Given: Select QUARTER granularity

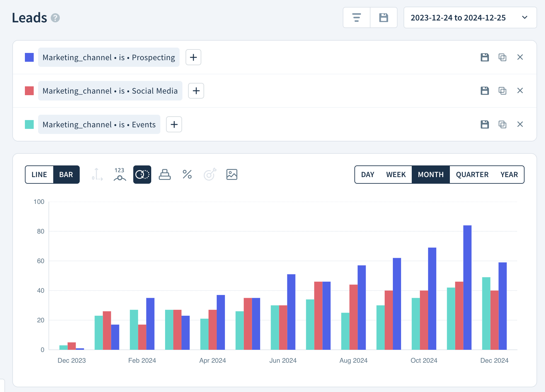Looking at the screenshot, I should 472,174.
